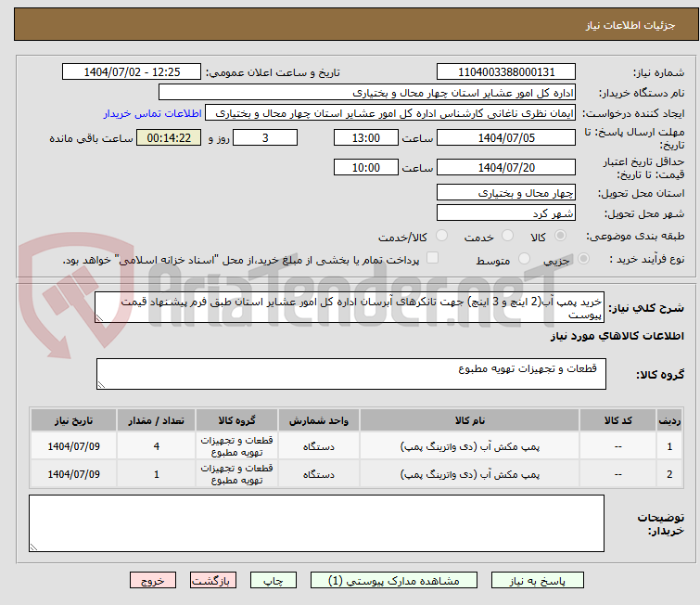Click the گروه کالا text box
Screen dimensions: 700x605
[350, 374]
